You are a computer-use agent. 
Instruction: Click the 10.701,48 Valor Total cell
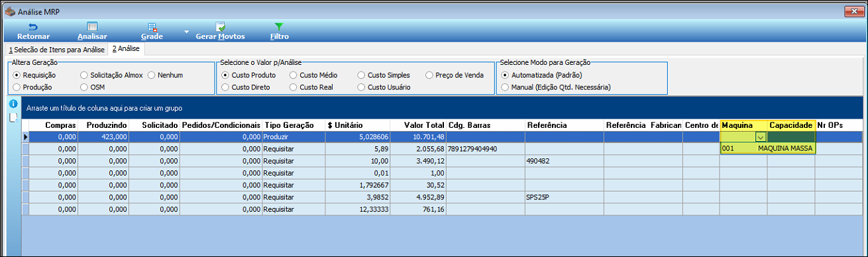pyautogui.click(x=417, y=136)
